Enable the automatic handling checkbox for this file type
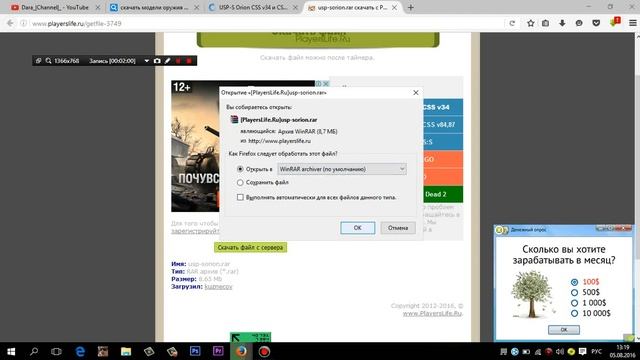The width and height of the screenshot is (640, 360). pyautogui.click(x=240, y=197)
